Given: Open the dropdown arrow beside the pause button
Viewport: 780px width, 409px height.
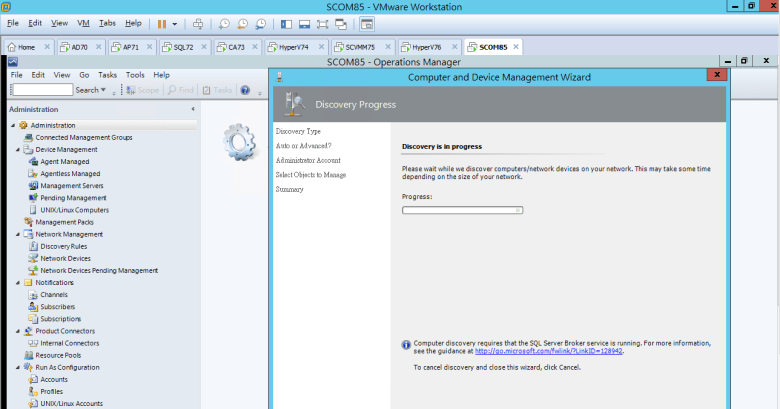Looking at the screenshot, I should (x=175, y=22).
